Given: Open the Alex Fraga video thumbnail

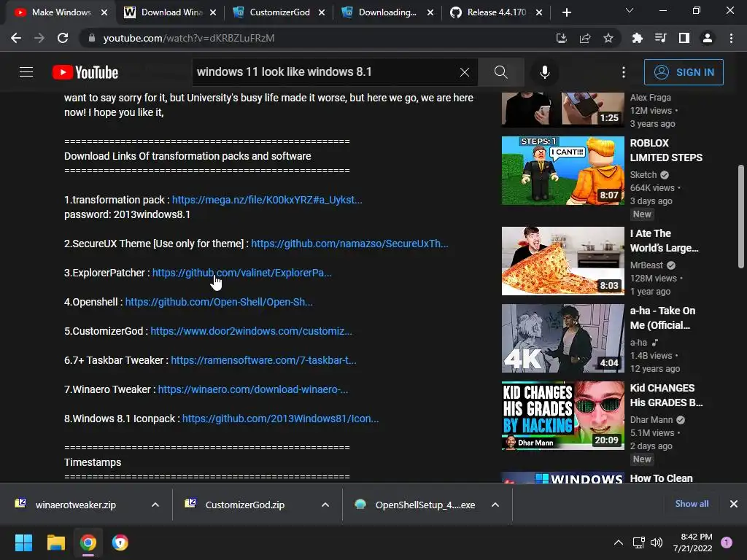Looking at the screenshot, I should (x=562, y=109).
